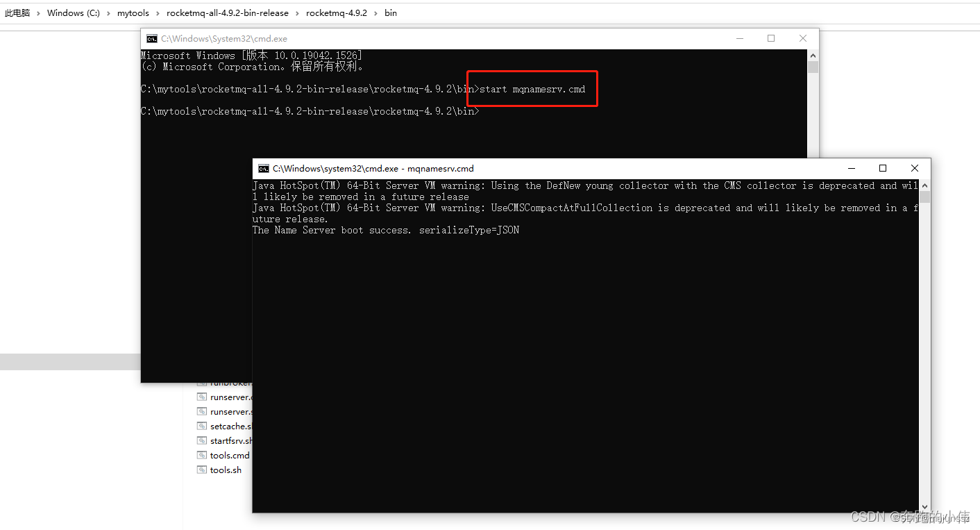Click the empty bin> prompt line
980x530 pixels.
310,111
